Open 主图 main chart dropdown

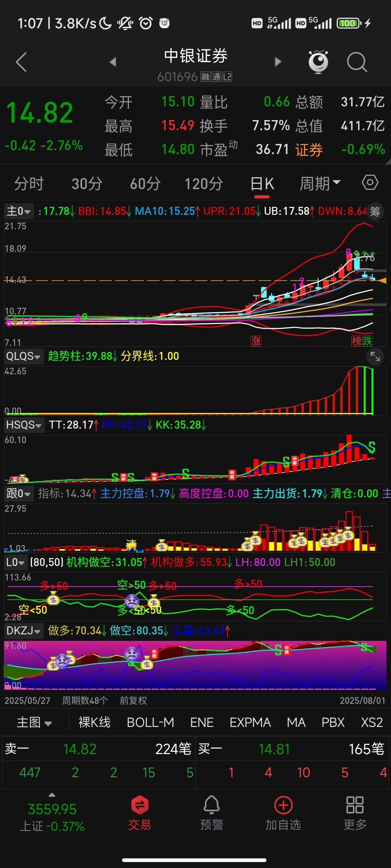click(x=34, y=722)
